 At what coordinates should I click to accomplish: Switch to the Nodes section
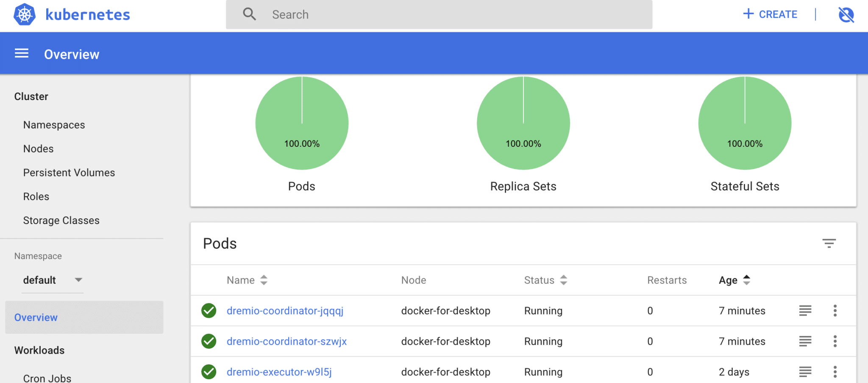[x=38, y=148]
